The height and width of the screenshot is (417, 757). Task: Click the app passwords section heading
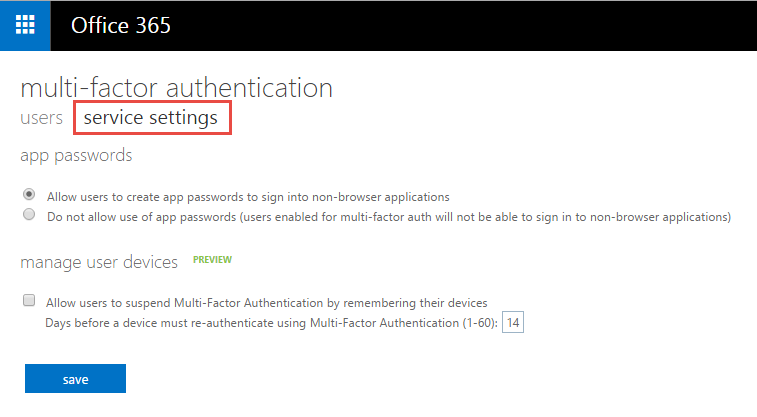(76, 155)
